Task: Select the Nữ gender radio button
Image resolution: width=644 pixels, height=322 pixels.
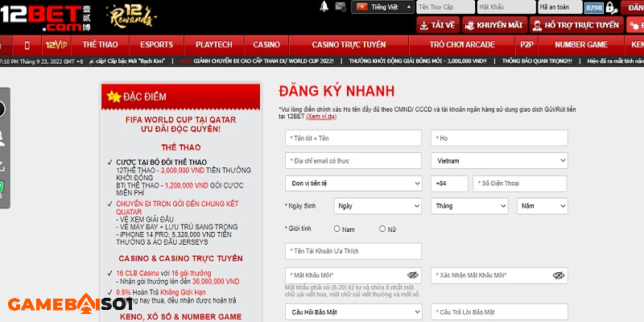Action: tap(382, 229)
